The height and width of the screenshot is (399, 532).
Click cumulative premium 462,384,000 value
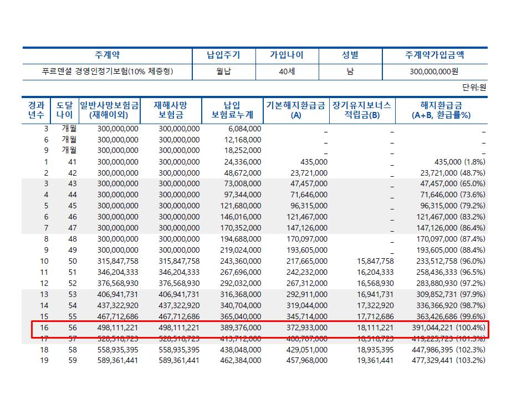[x=241, y=360]
